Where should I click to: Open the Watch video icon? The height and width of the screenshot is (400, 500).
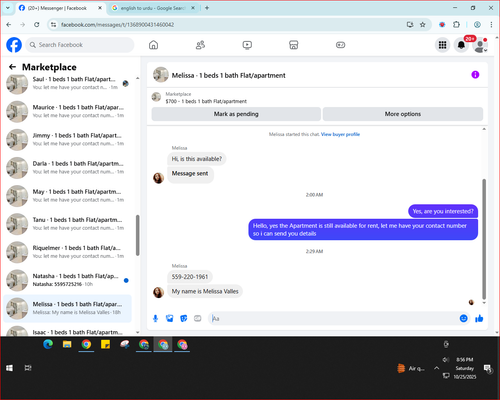coord(247,45)
